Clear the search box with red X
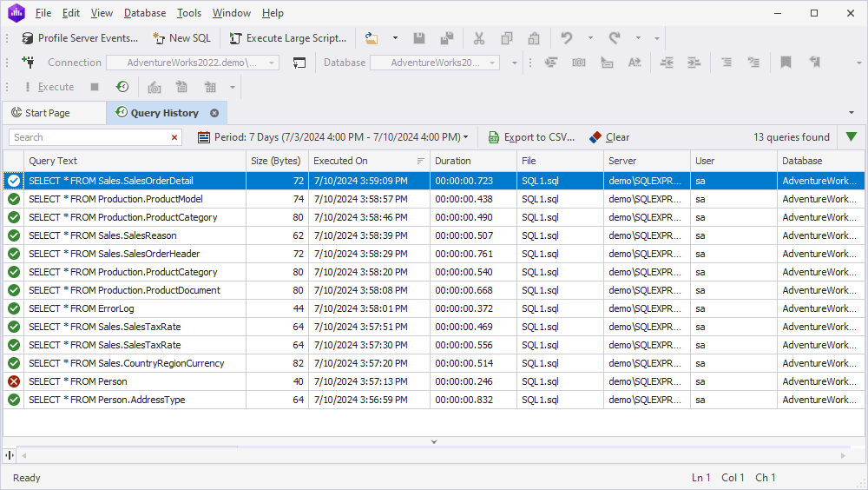The image size is (868, 490). (x=174, y=137)
